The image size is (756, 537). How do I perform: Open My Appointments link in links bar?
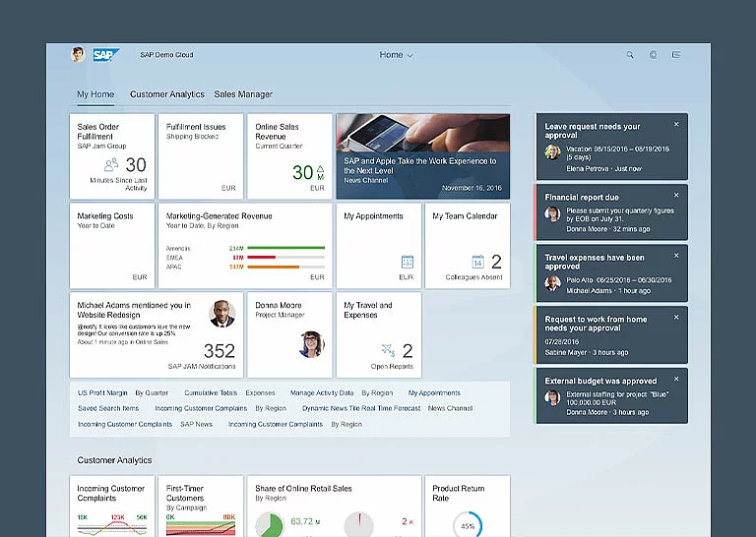[434, 393]
